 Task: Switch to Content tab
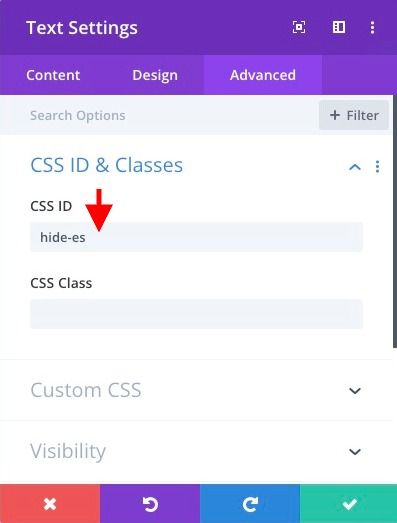[53, 75]
